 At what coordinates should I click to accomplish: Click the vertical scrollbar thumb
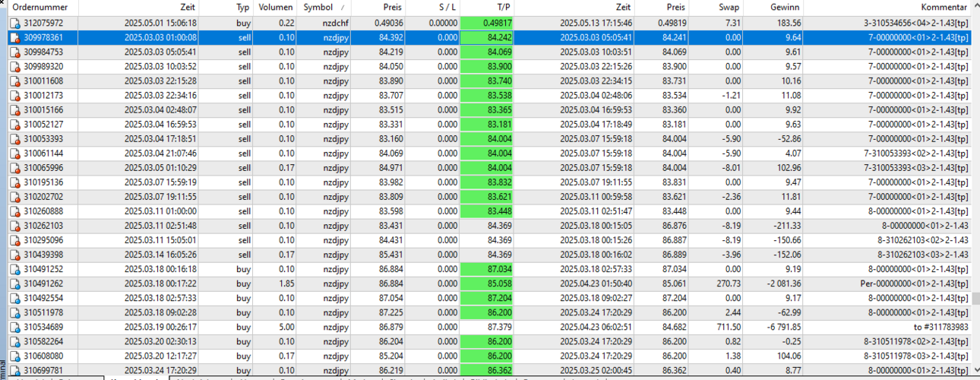975,299
